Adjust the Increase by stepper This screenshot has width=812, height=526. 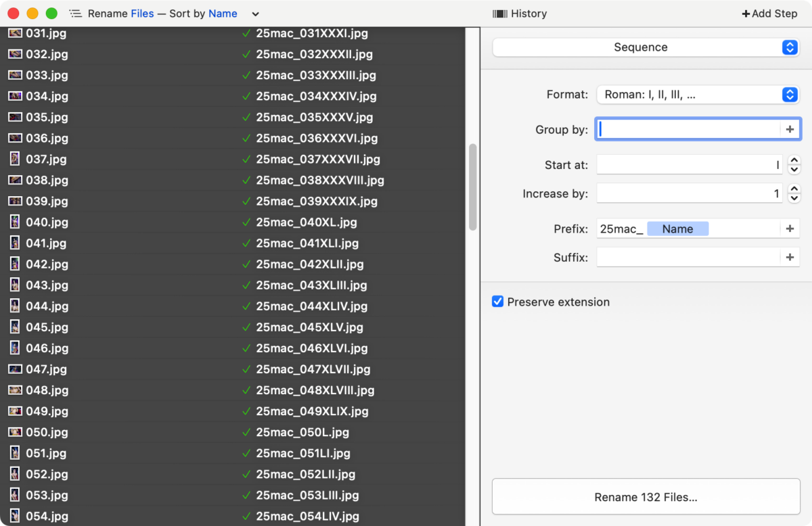[x=794, y=194]
